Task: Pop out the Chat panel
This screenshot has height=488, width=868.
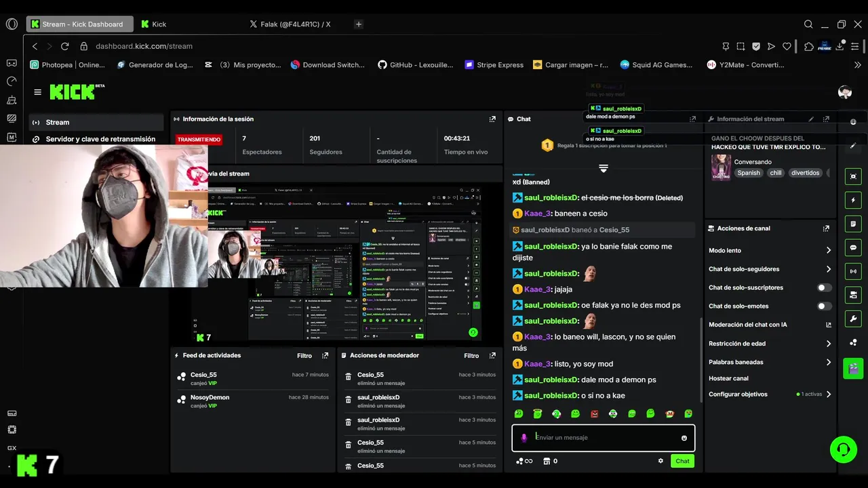Action: pyautogui.click(x=692, y=119)
